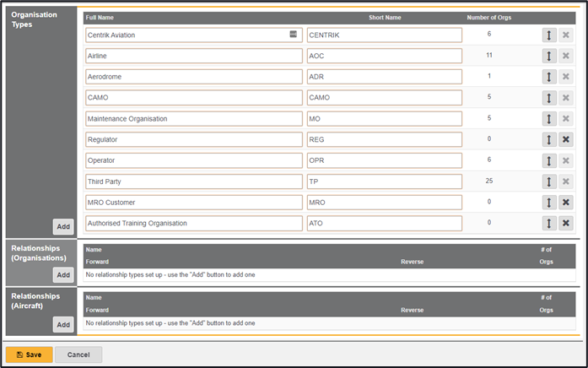Add a new organisation type
This screenshot has height=368, width=588.
[x=63, y=226]
